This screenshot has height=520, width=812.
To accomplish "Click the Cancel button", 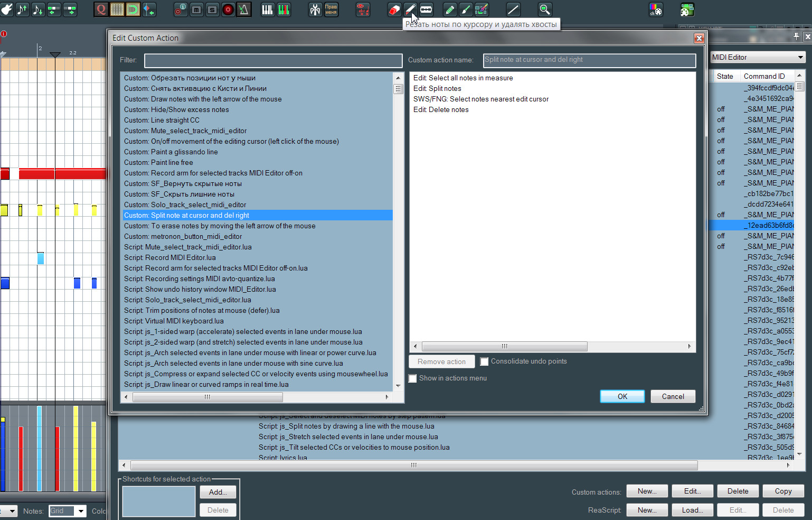I will [x=673, y=396].
